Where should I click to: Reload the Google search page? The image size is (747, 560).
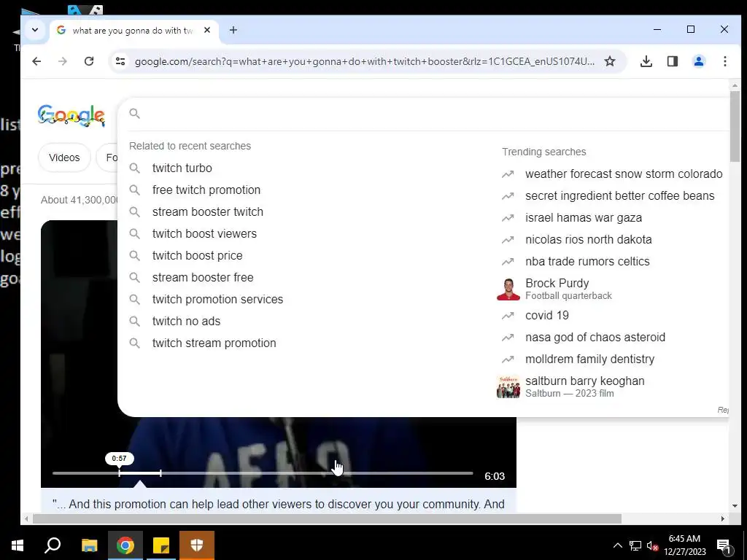coord(89,61)
